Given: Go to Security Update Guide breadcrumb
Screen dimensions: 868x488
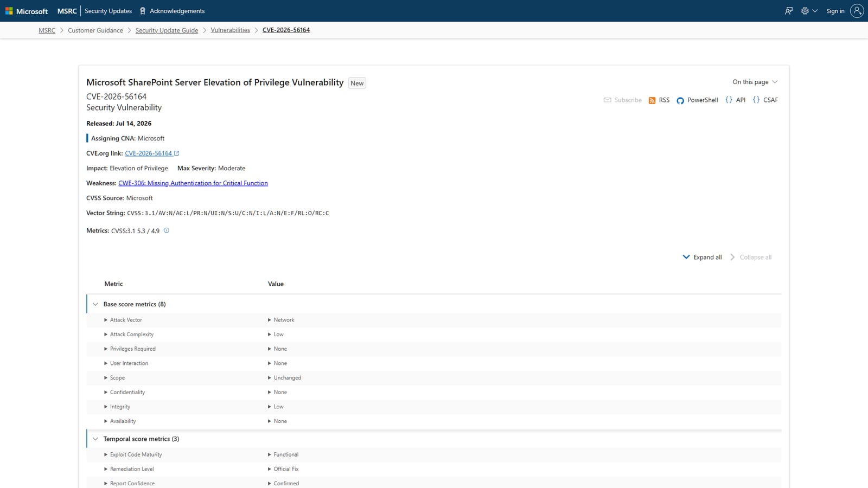Looking at the screenshot, I should point(167,30).
